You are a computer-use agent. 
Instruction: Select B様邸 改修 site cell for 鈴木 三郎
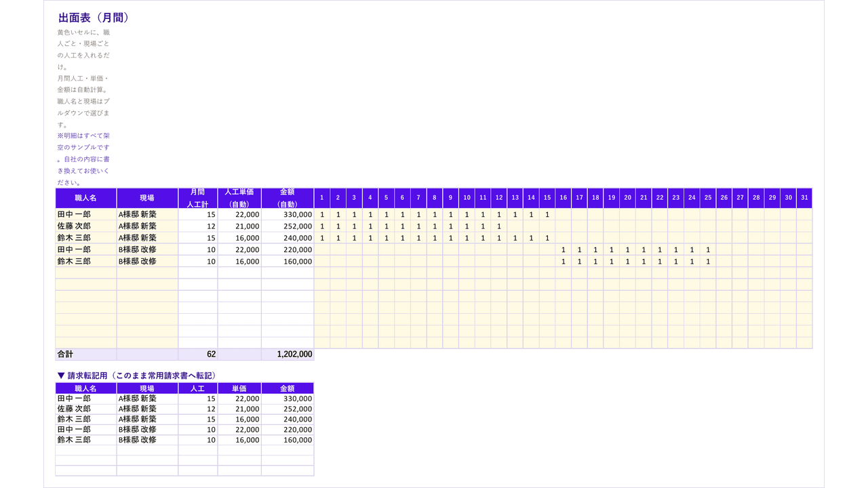point(147,261)
